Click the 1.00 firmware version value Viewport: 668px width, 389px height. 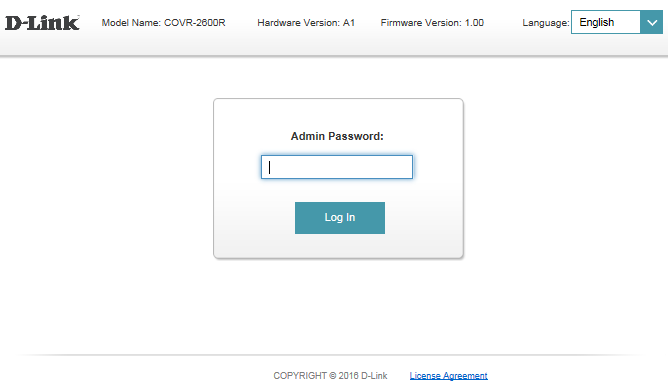(474, 23)
